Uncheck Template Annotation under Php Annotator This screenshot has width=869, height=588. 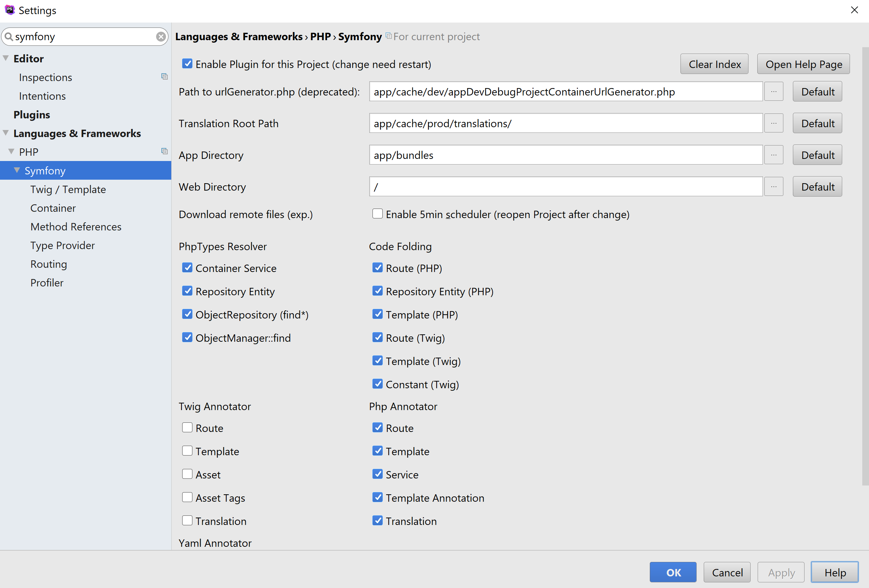pyautogui.click(x=378, y=497)
